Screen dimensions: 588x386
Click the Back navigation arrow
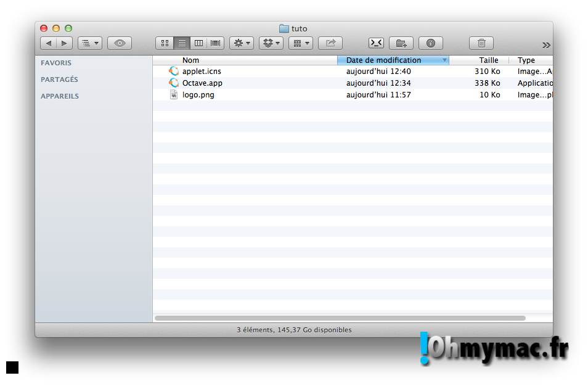(x=49, y=43)
